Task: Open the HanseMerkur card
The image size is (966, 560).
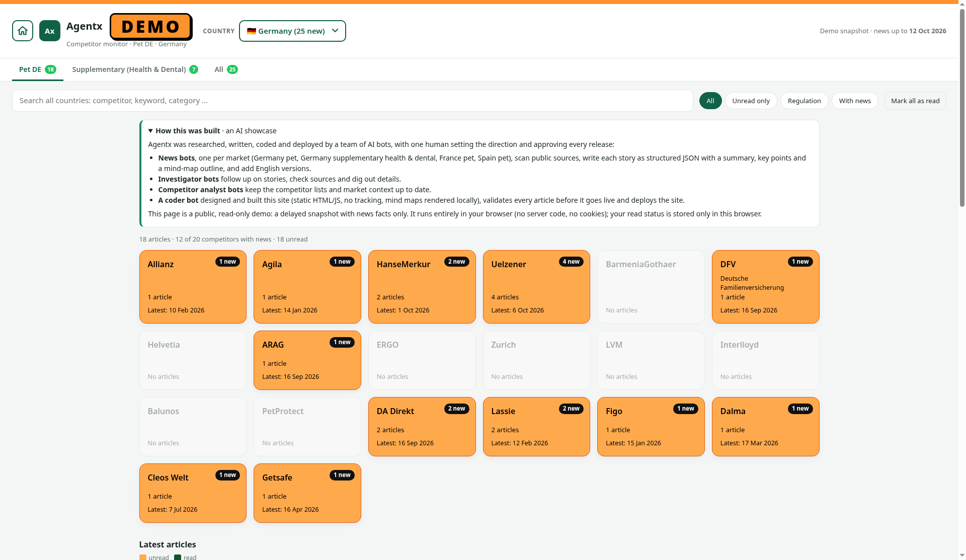Action: coord(422,287)
